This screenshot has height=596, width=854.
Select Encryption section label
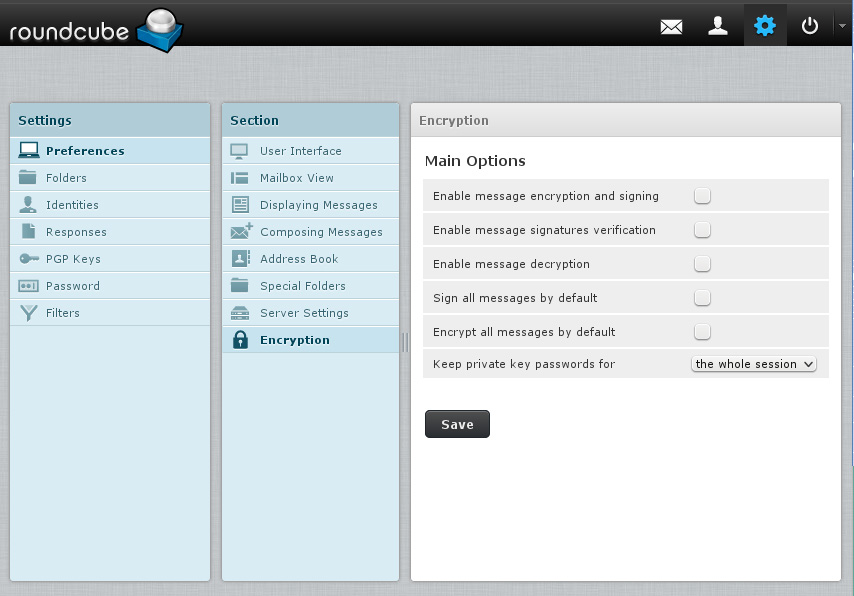click(295, 340)
